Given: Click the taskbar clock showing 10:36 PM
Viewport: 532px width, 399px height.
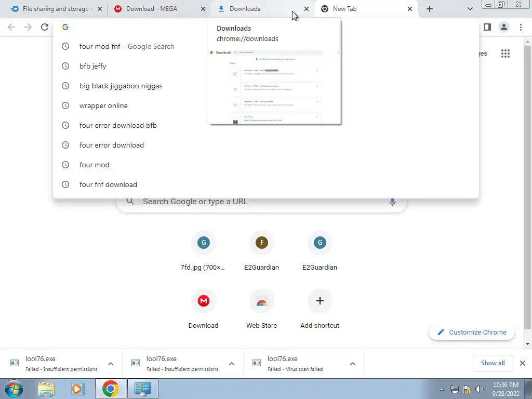Looking at the screenshot, I should 506,389.
